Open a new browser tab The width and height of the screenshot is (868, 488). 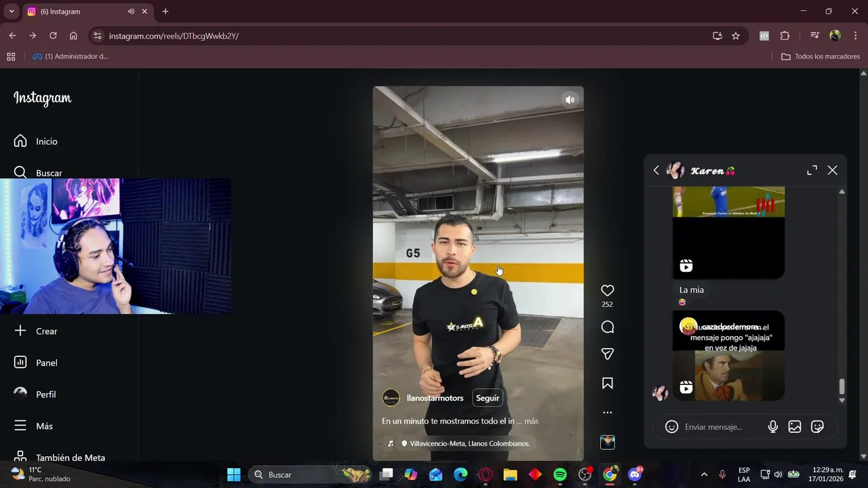(x=165, y=12)
